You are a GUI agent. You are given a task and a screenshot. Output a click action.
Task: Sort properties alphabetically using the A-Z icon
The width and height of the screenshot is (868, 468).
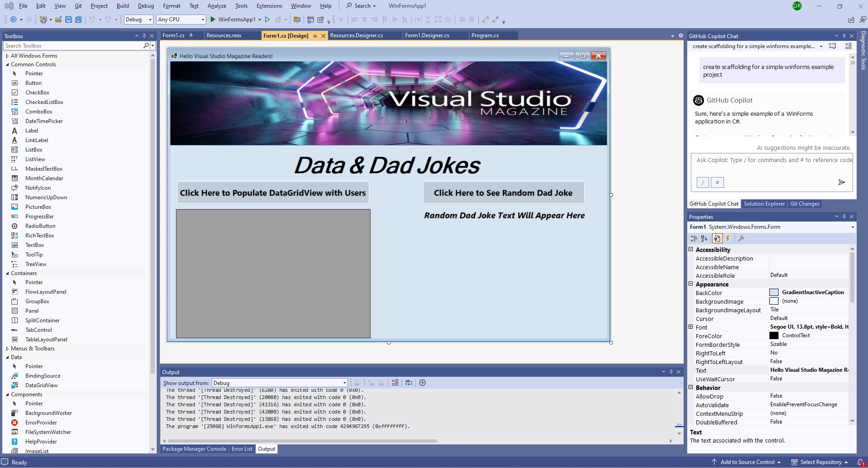point(704,238)
